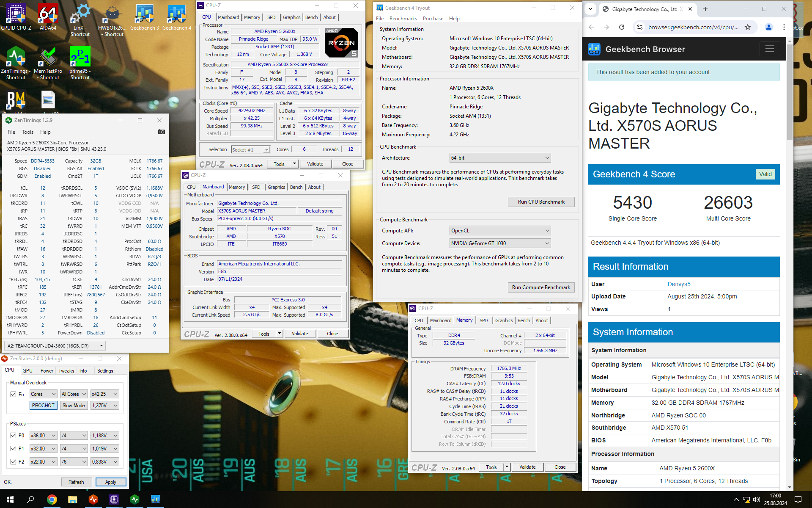Screen dimensions: 812x508
Task: Open ZenTimings DIMM slot selector dropdown
Action: click(x=55, y=346)
